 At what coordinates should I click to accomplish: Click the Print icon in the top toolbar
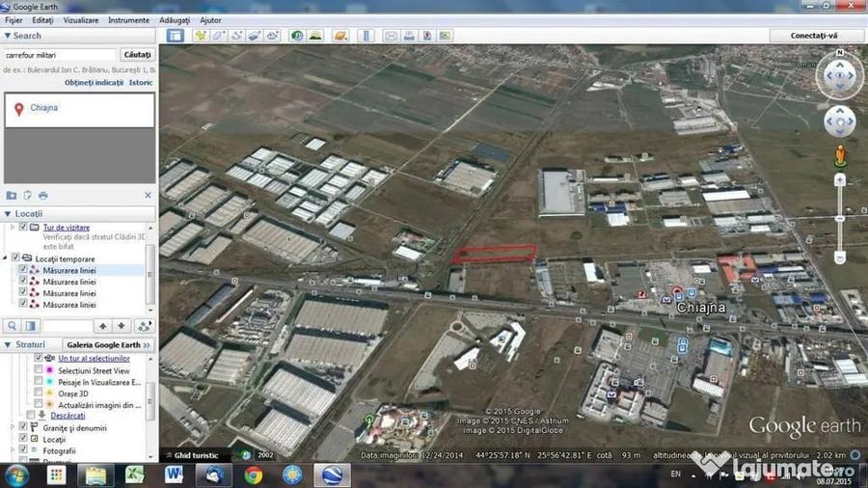[409, 36]
